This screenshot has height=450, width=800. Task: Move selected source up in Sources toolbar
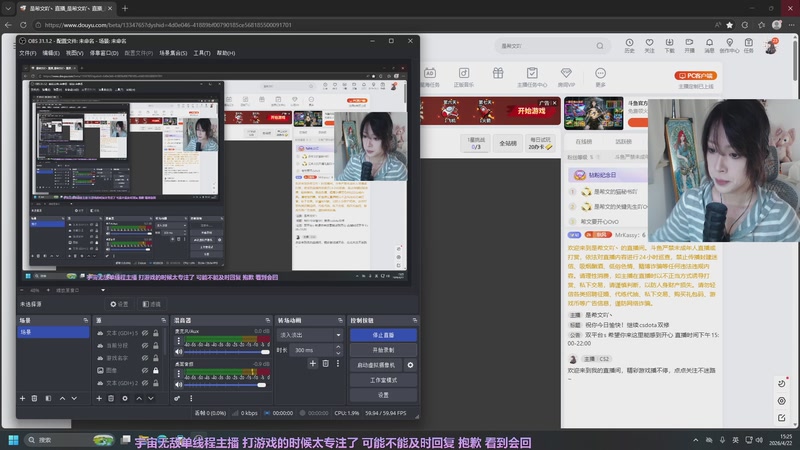point(139,398)
